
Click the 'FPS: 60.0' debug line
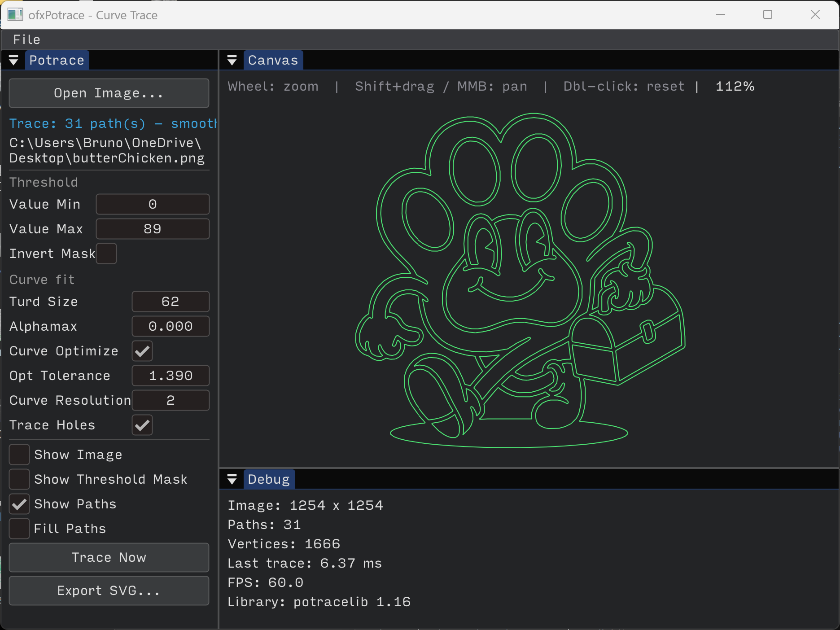265,582
